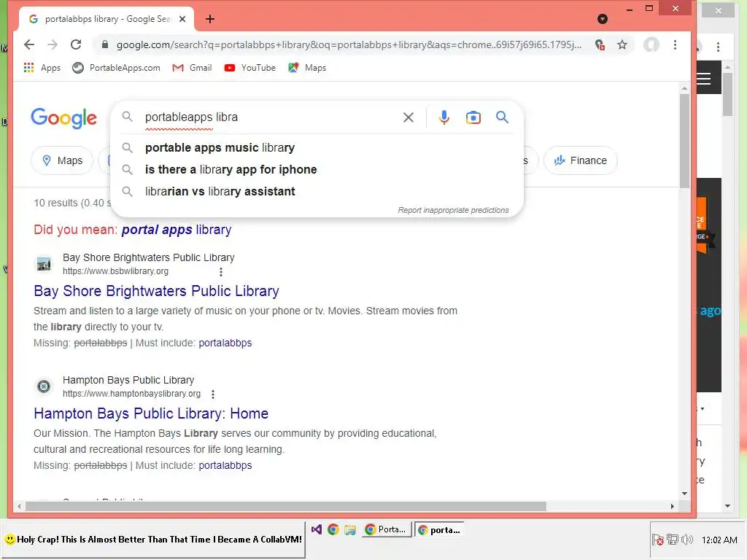Click the dark circle tab-search dropdown icon
The width and height of the screenshot is (747, 560).
602,19
